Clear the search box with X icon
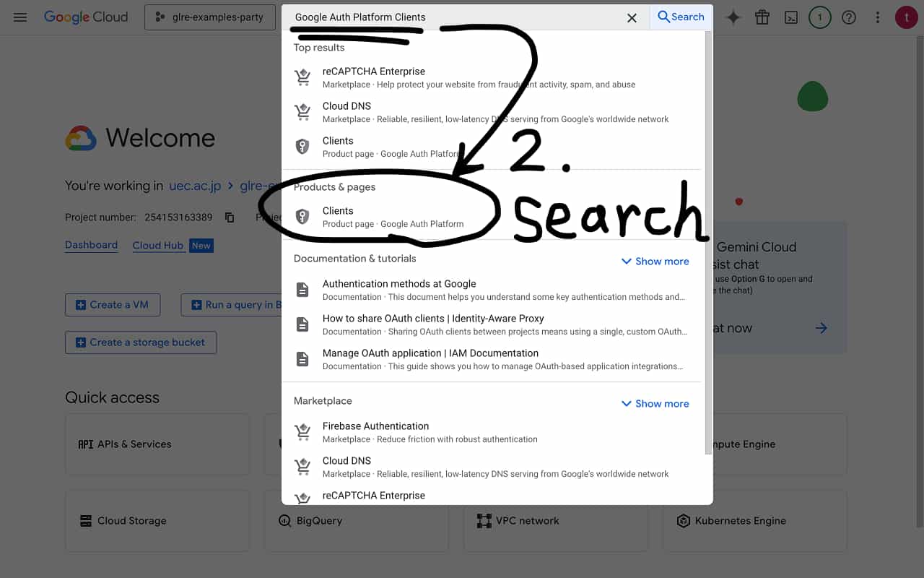This screenshot has width=924, height=578. [x=632, y=17]
